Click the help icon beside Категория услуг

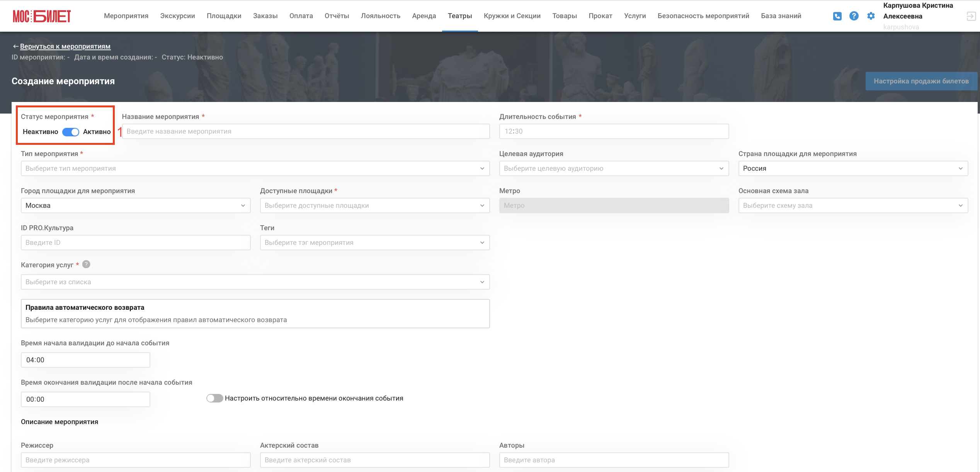[x=86, y=264]
